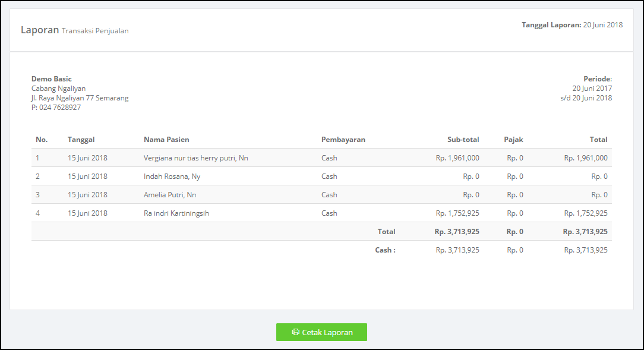The width and height of the screenshot is (644, 350).
Task: Select the Nama Pasien column header
Action: [x=166, y=140]
